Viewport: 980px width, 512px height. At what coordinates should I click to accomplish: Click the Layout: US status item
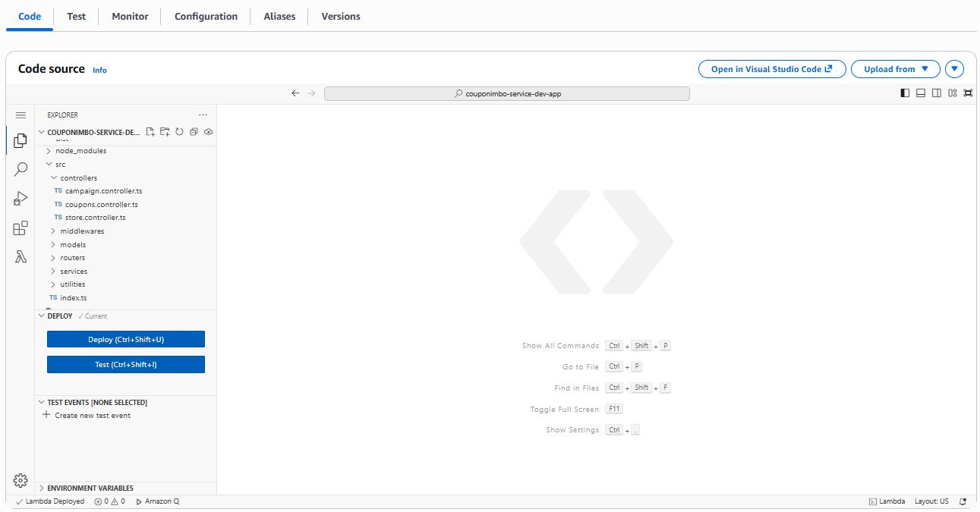[931, 501]
